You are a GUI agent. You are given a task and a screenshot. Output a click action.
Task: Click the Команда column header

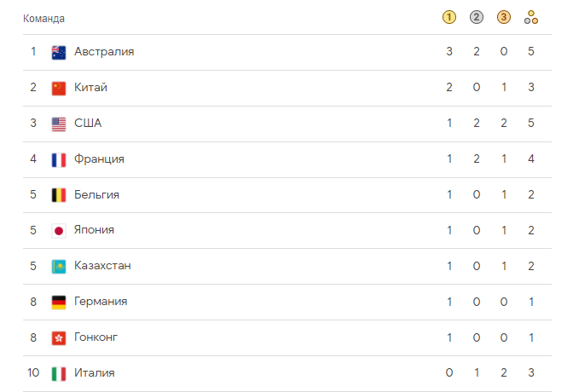click(43, 18)
